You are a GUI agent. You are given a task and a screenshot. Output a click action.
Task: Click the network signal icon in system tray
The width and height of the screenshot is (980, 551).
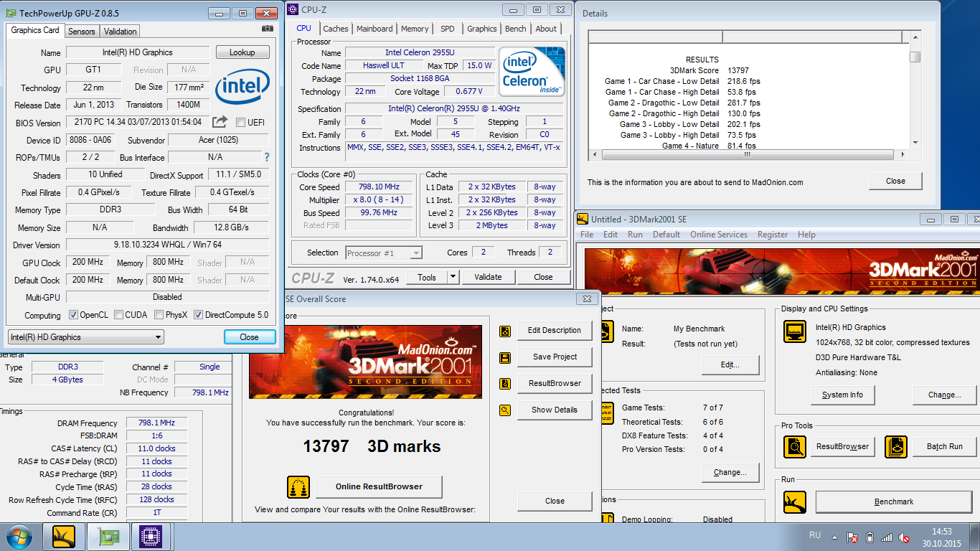(x=887, y=537)
